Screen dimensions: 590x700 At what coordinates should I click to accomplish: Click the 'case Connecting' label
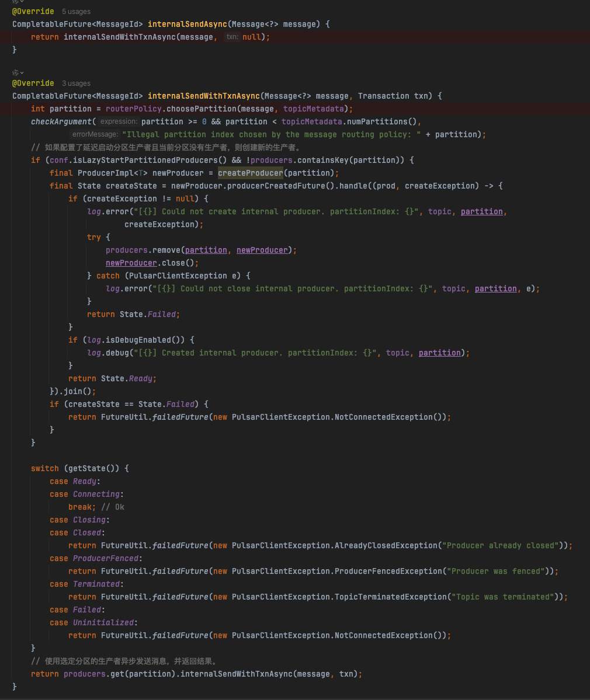coord(86,494)
